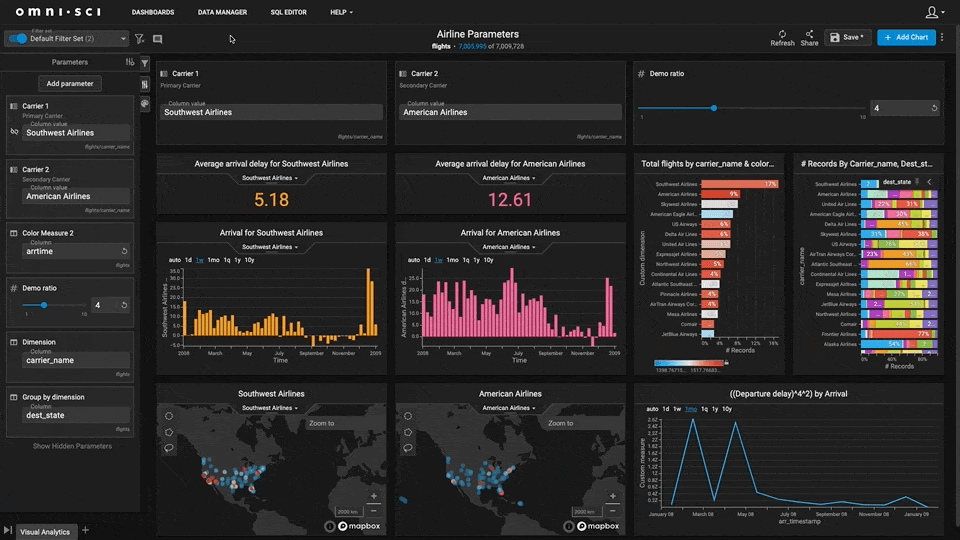960x540 pixels.
Task: Open American Airlines dropdown under Average arrival delay
Action: point(509,178)
